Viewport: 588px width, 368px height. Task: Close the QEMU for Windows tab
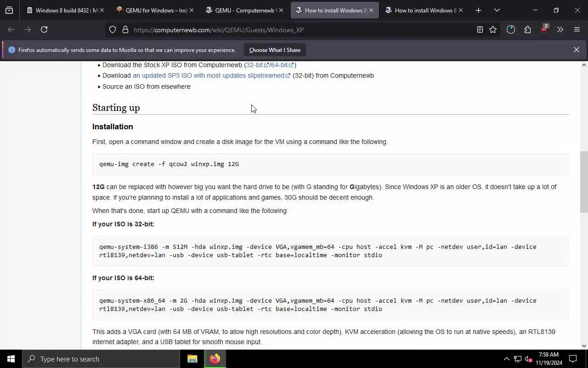pos(191,10)
